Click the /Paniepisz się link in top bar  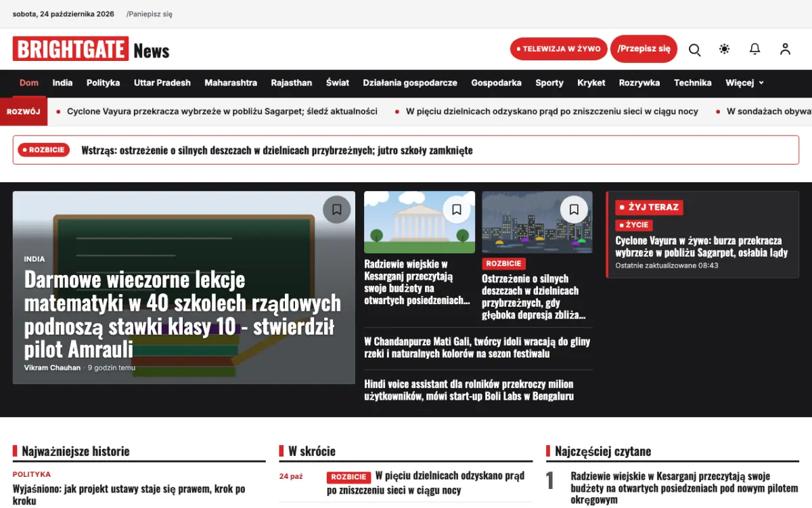[x=150, y=14]
